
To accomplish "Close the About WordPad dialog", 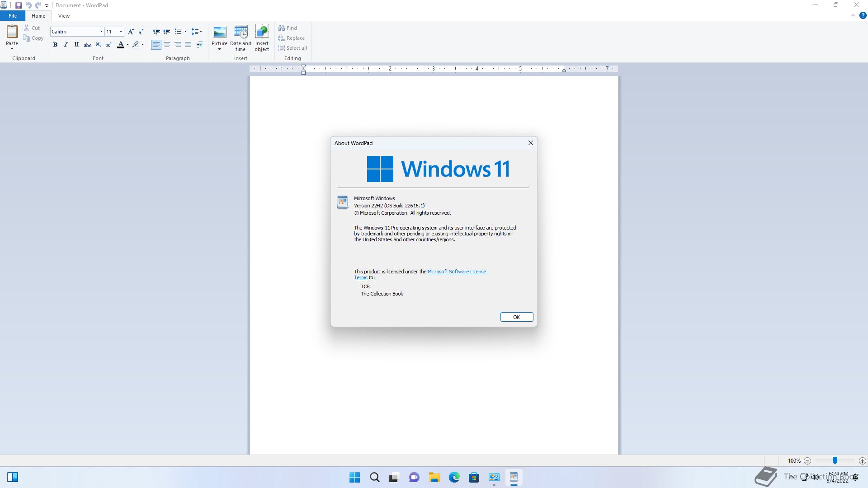I will pyautogui.click(x=531, y=143).
